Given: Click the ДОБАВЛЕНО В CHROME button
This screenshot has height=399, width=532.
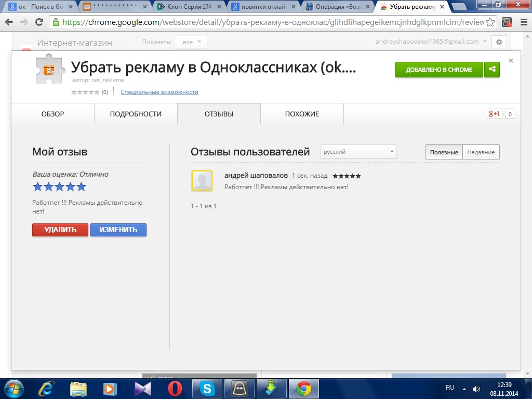Looking at the screenshot, I should (439, 70).
